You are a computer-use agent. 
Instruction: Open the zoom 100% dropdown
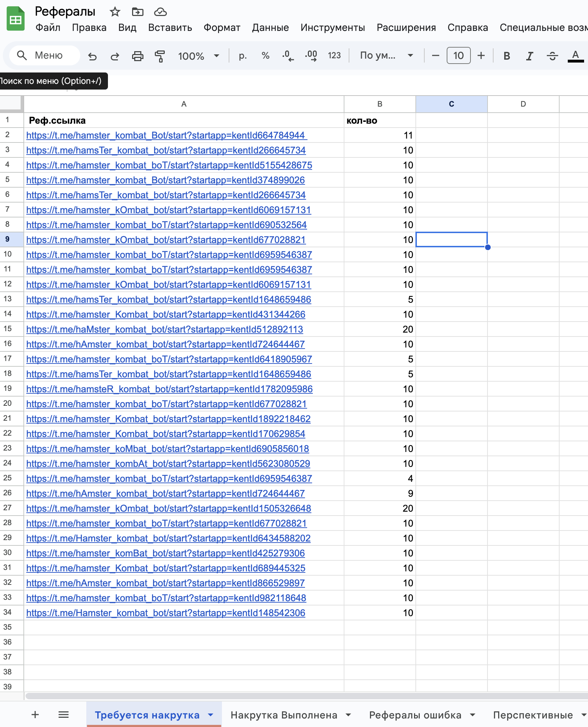[198, 56]
